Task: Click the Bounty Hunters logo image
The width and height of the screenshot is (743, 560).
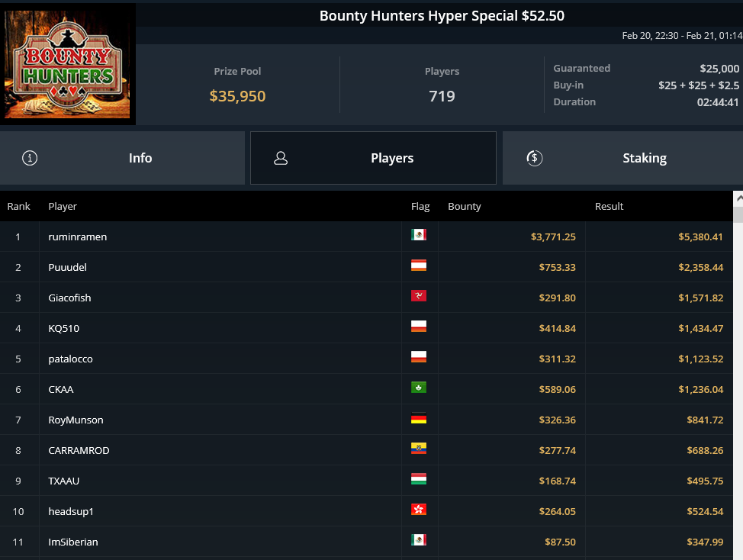Action: [x=67, y=64]
